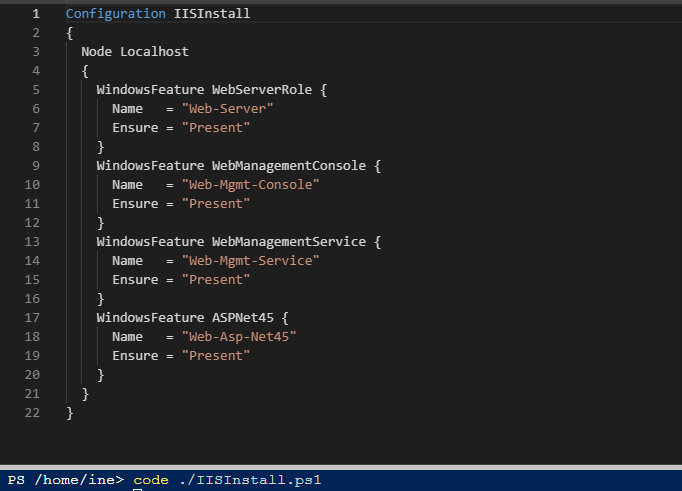Click the PS /home/ine> terminal prompt
The width and height of the screenshot is (682, 491).
coord(65,481)
